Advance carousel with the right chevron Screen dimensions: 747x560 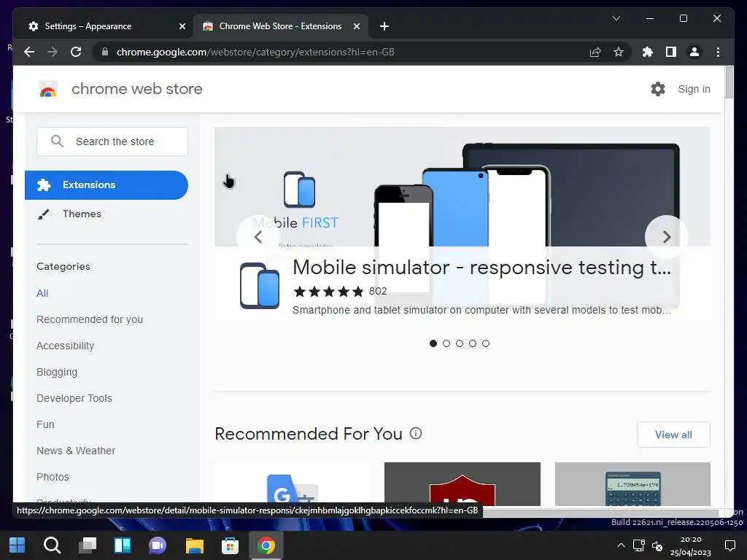click(x=667, y=237)
